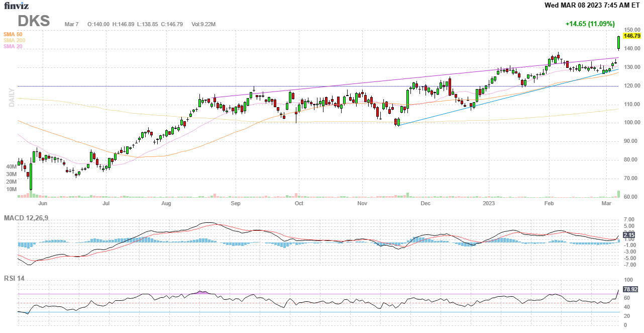Select the DKS ticker symbol
The height and width of the screenshot is (333, 644).
tap(34, 21)
